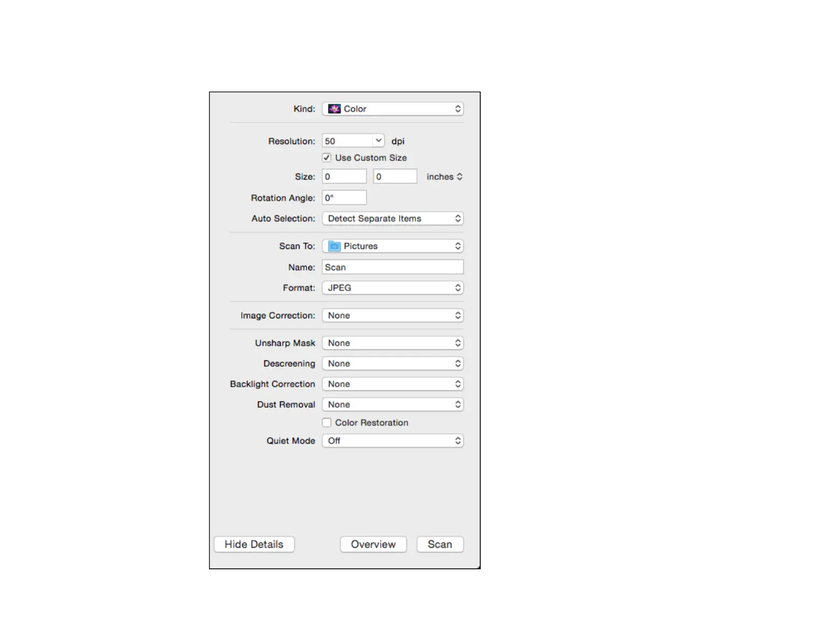
Task: Open the Image Correction dropdown
Action: pyautogui.click(x=393, y=315)
